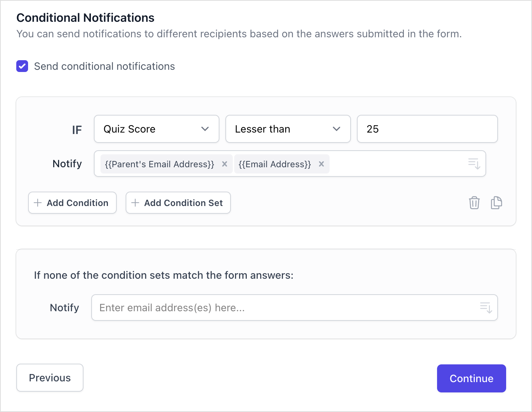This screenshot has height=412, width=532.
Task: Delete the condition set with trash icon
Action: 474,203
